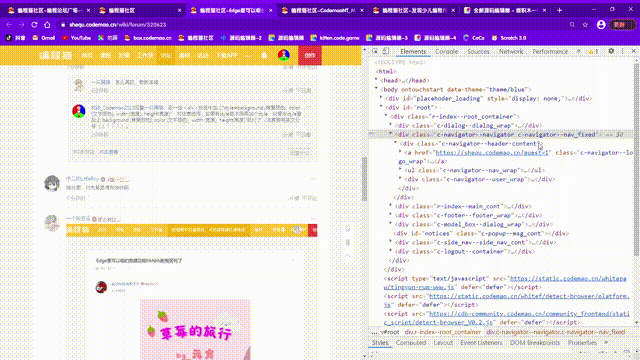Open the browser profile avatar icon
640x360 pixels.
pyautogui.click(x=601, y=24)
